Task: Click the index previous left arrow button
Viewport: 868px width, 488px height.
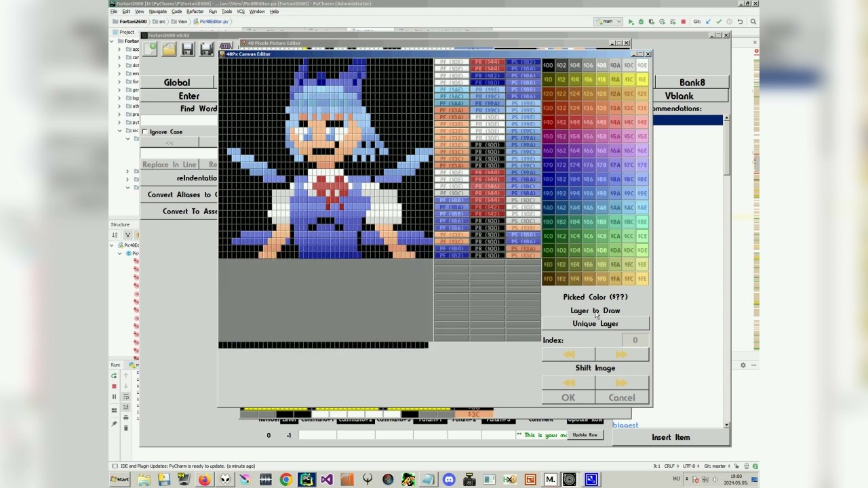Action: [568, 354]
